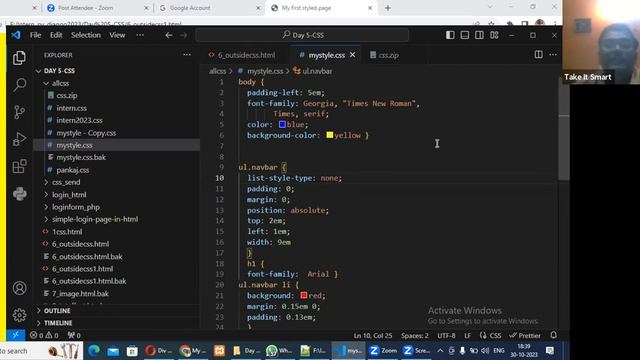The height and width of the screenshot is (360, 640).
Task: Open intern.css in the explorer
Action: pyautogui.click(x=71, y=108)
